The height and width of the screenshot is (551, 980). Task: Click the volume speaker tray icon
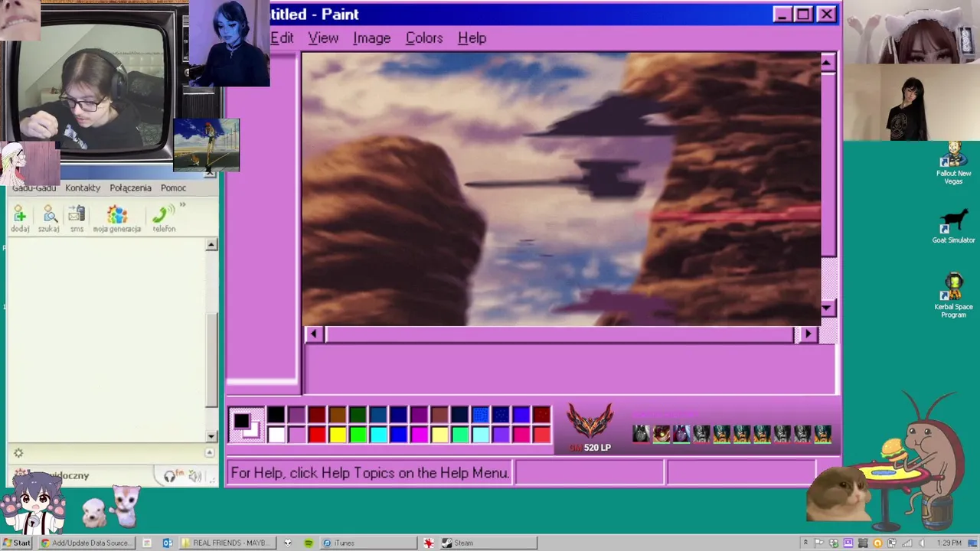(922, 543)
